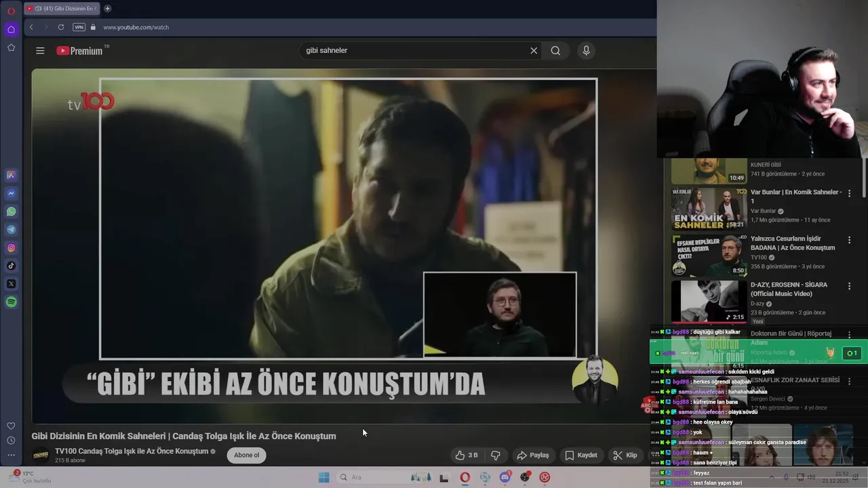This screenshot has height=488, width=868.
Task: View site security lock info
Action: [x=93, y=27]
